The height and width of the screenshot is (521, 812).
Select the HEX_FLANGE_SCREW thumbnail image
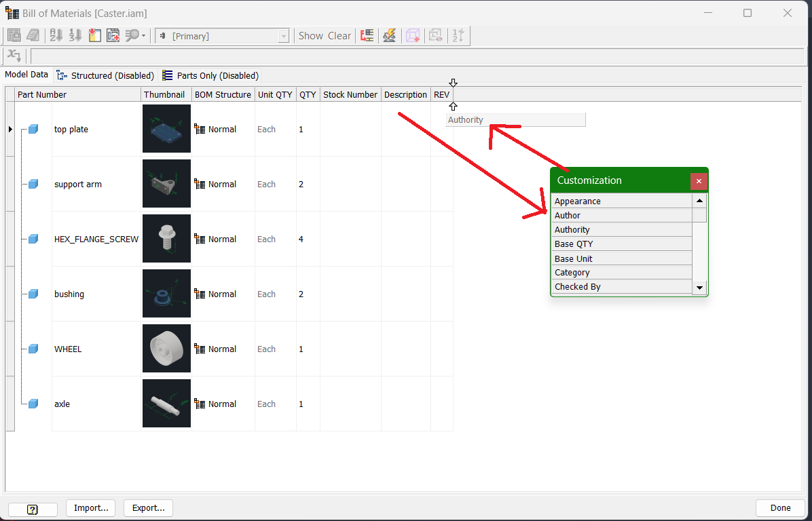click(167, 239)
